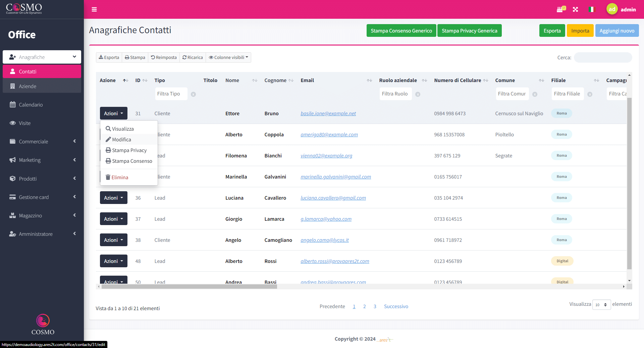Choose Elimina in the Azioni menu
The image size is (644, 348).
click(x=129, y=177)
